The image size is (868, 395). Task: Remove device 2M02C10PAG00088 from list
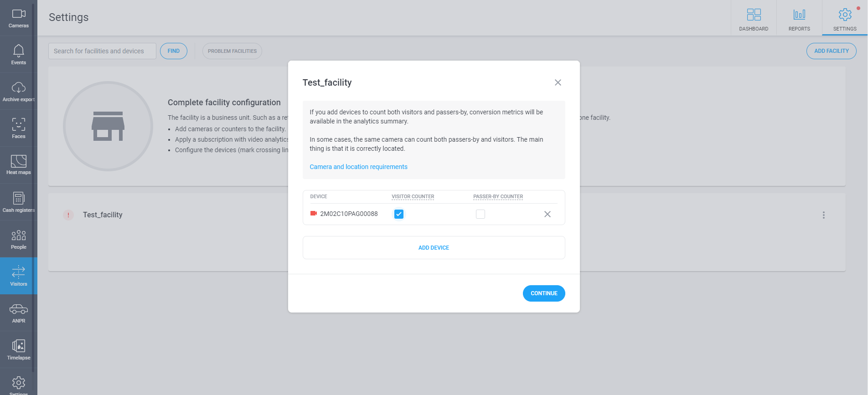pyautogui.click(x=548, y=214)
